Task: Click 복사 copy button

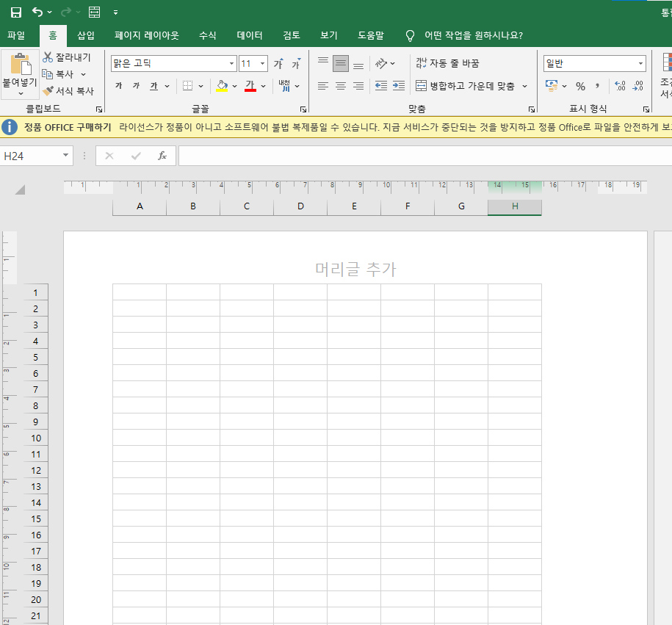Action: pos(58,73)
